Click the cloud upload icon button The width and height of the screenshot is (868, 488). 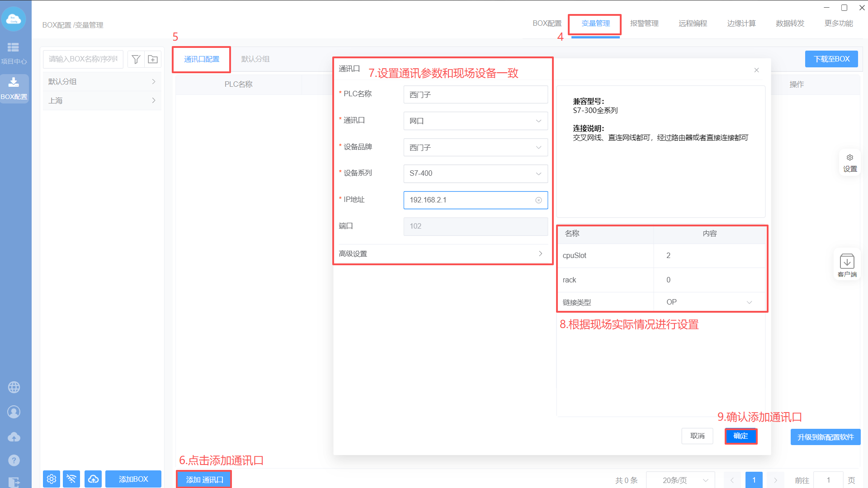[x=93, y=479]
